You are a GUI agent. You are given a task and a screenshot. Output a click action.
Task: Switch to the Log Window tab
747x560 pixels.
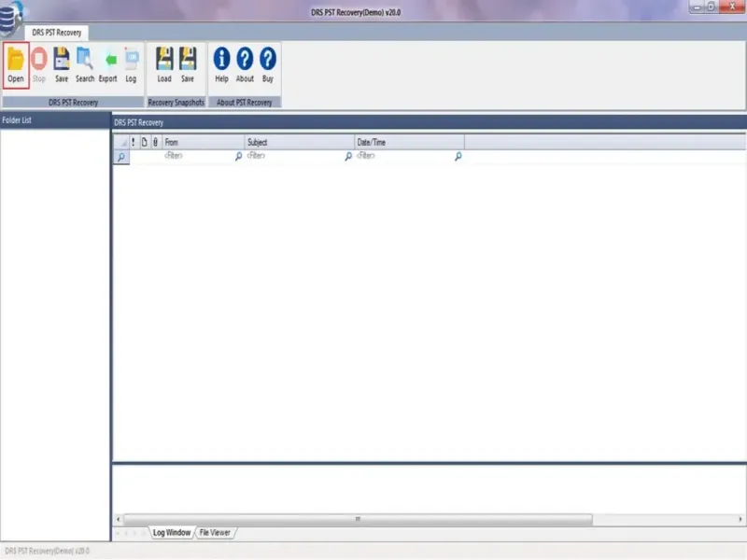(172, 532)
